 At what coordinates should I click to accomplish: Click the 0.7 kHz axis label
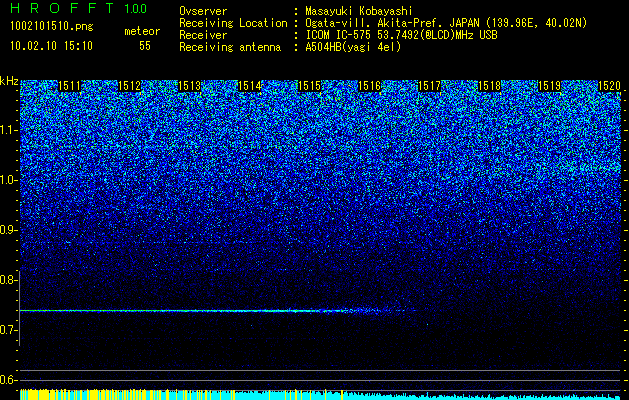click(9, 330)
